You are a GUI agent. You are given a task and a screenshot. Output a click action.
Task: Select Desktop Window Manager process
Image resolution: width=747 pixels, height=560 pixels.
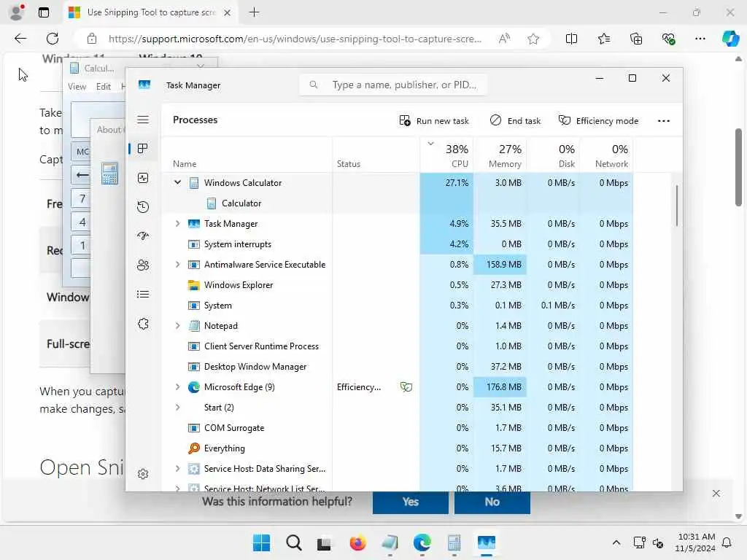pyautogui.click(x=398, y=367)
